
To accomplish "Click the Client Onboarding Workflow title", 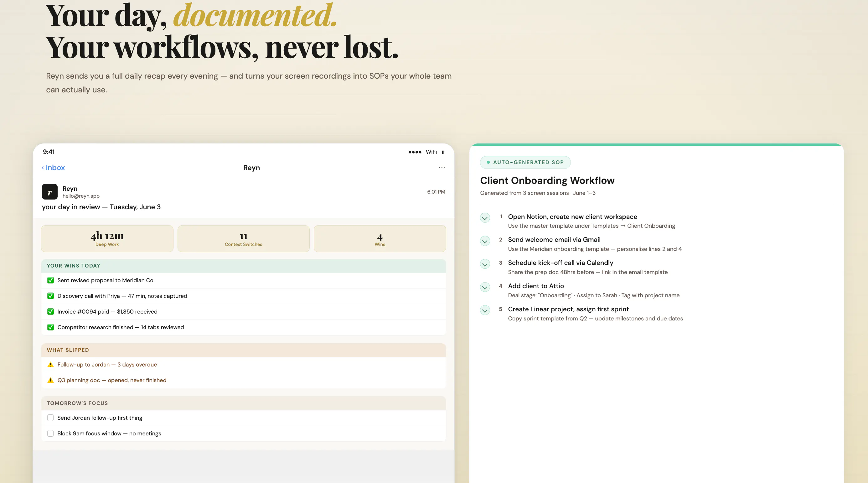I will click(547, 180).
